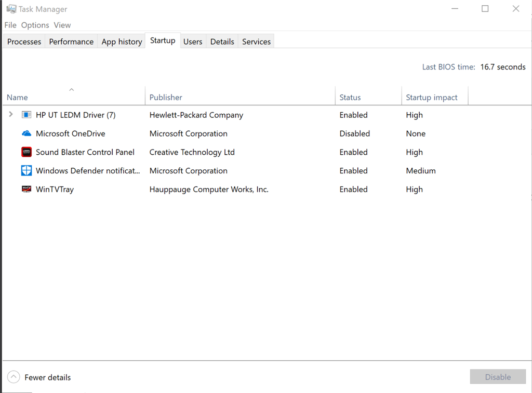The height and width of the screenshot is (393, 532).
Task: Click the Sound Blaster Control Panel icon
Action: pyautogui.click(x=26, y=152)
